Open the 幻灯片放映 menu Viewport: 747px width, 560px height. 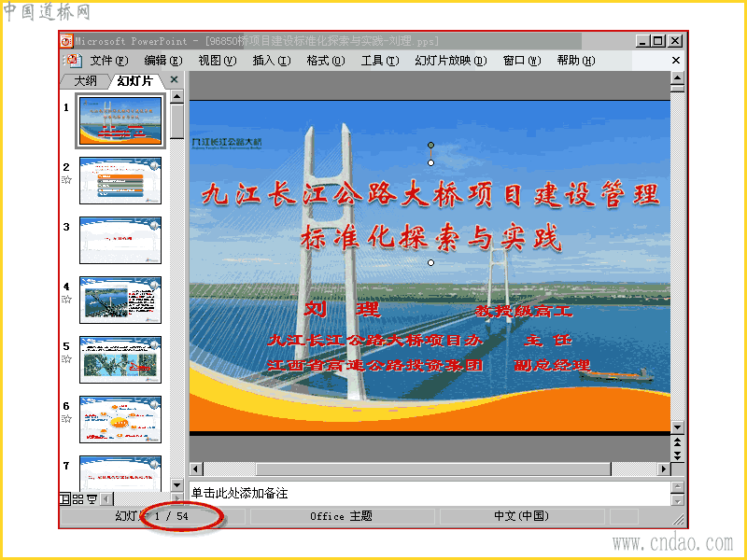tap(451, 61)
